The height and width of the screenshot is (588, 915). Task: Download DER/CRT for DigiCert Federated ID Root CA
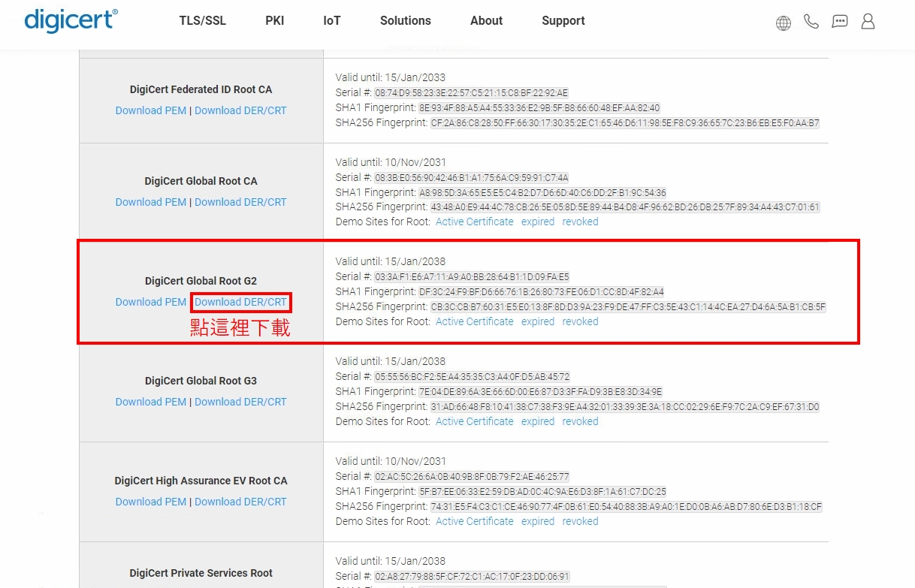pyautogui.click(x=240, y=110)
